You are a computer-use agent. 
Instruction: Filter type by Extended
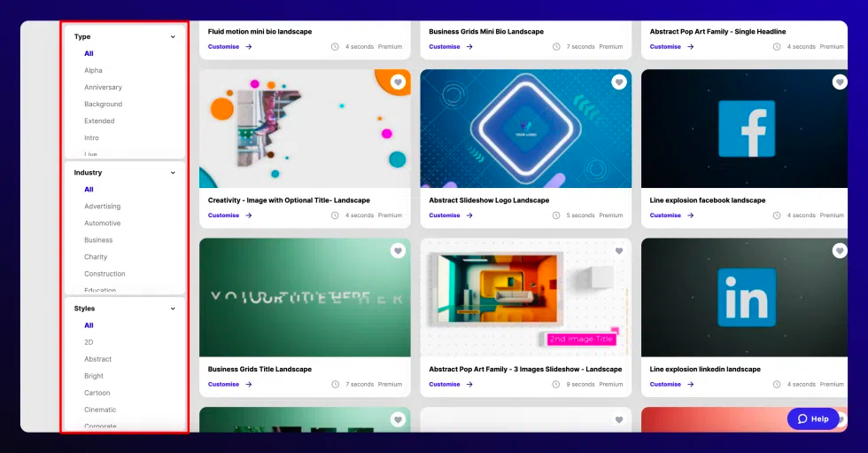pos(99,121)
